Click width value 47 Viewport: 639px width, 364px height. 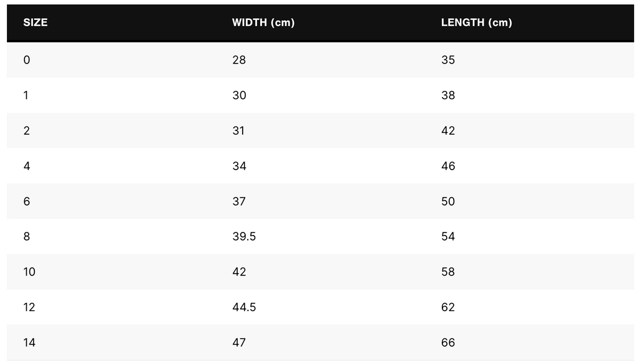pyautogui.click(x=239, y=342)
